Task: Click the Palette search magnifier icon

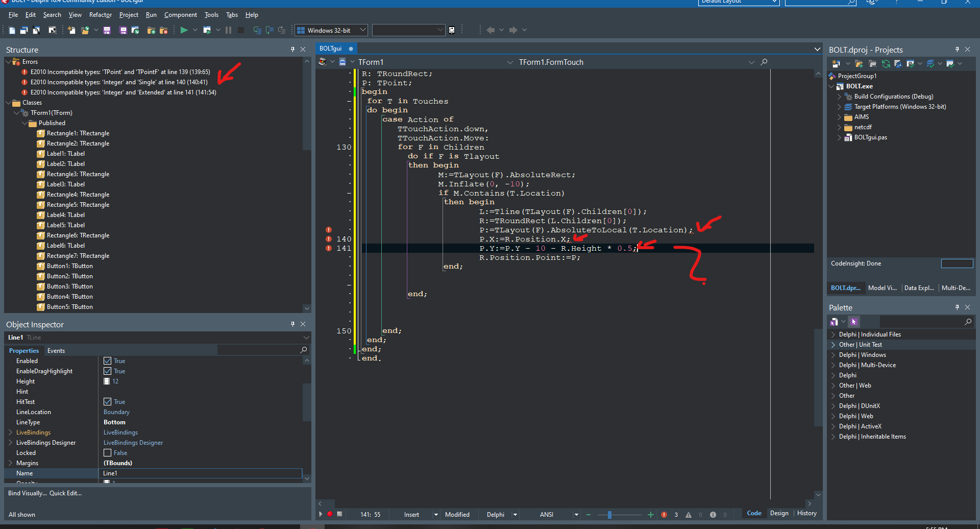Action: tap(968, 322)
